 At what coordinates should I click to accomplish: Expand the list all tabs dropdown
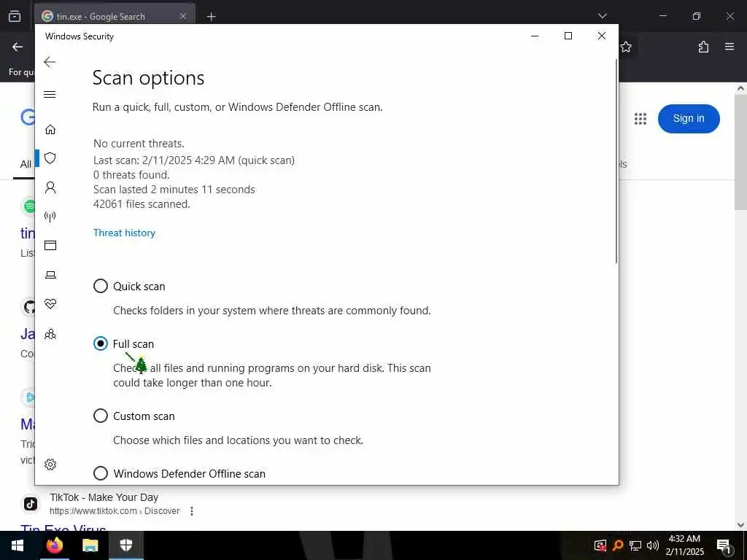pos(603,16)
